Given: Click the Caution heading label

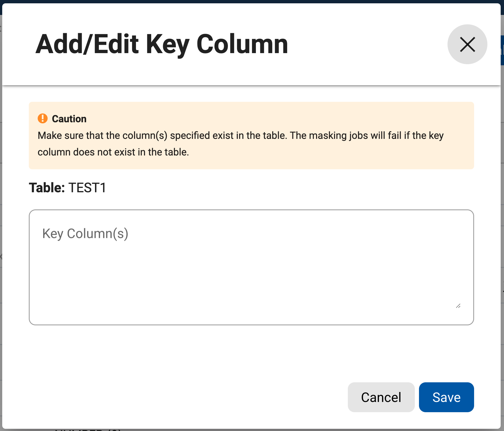Looking at the screenshot, I should (x=69, y=118).
